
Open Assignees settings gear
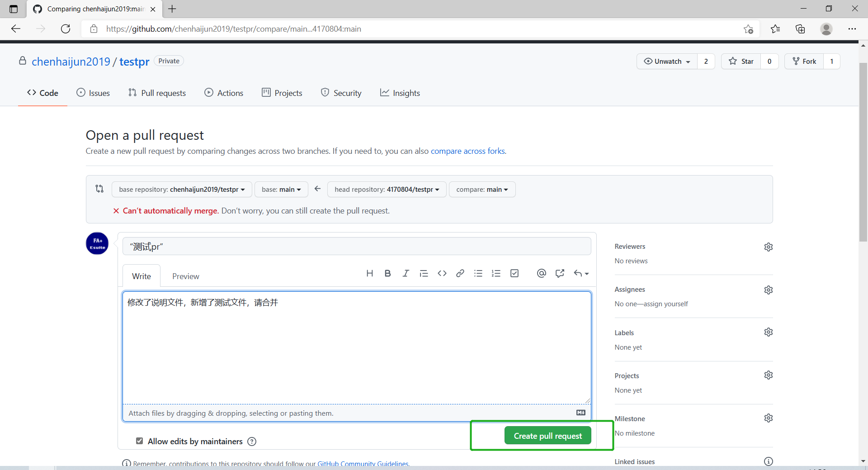(769, 290)
